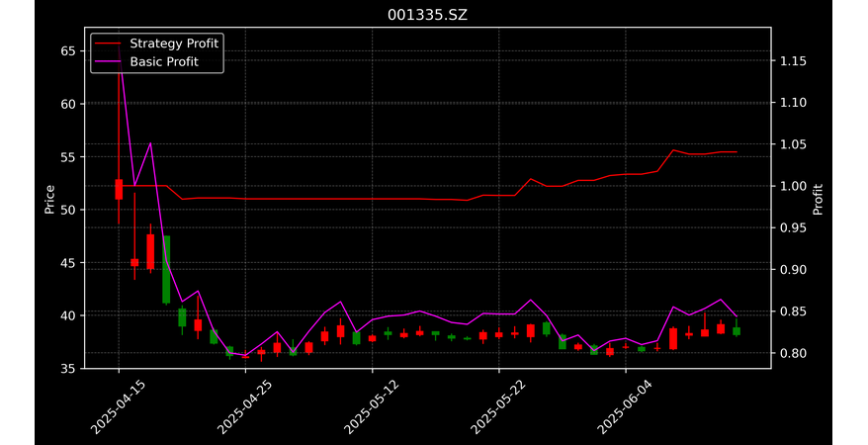This screenshot has width=868, height=445.
Task: Click the first red candlestick at 2025-04-15
Action: (119, 189)
